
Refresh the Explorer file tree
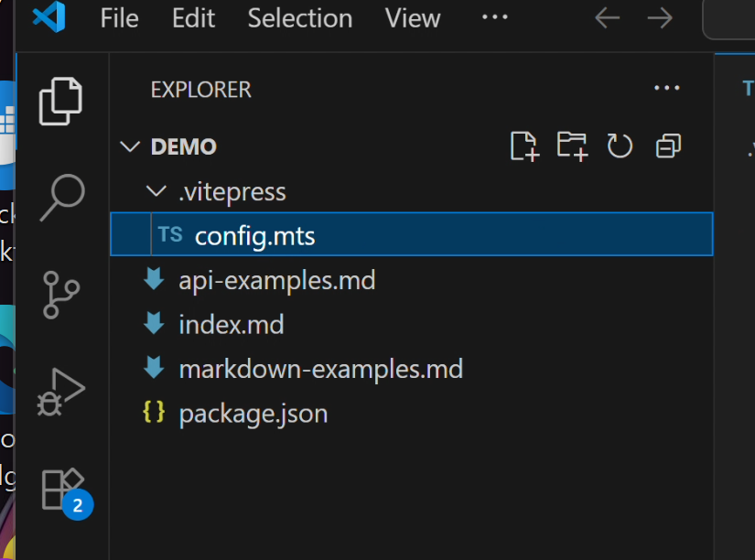tap(620, 146)
